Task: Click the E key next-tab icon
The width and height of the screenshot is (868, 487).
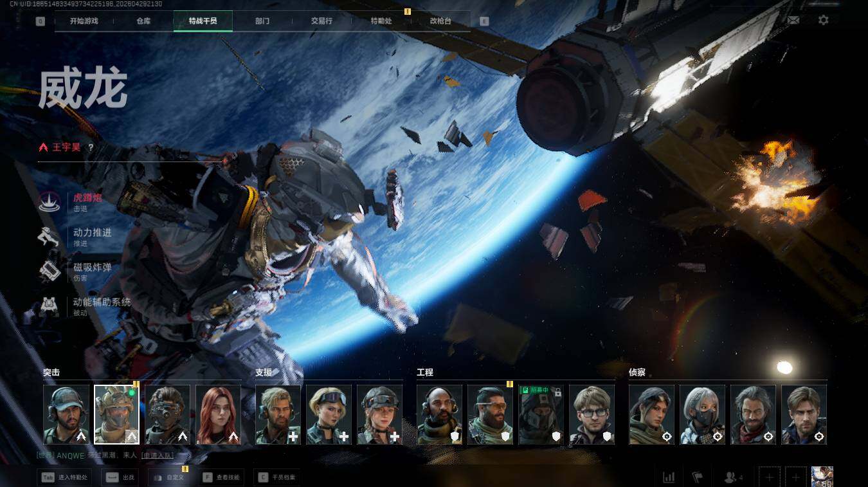Action: pos(484,21)
